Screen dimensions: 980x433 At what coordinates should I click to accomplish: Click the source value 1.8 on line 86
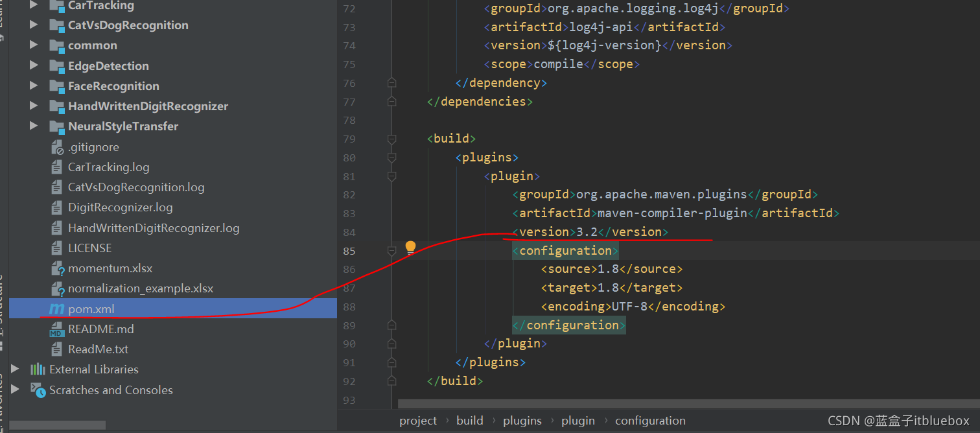click(609, 268)
